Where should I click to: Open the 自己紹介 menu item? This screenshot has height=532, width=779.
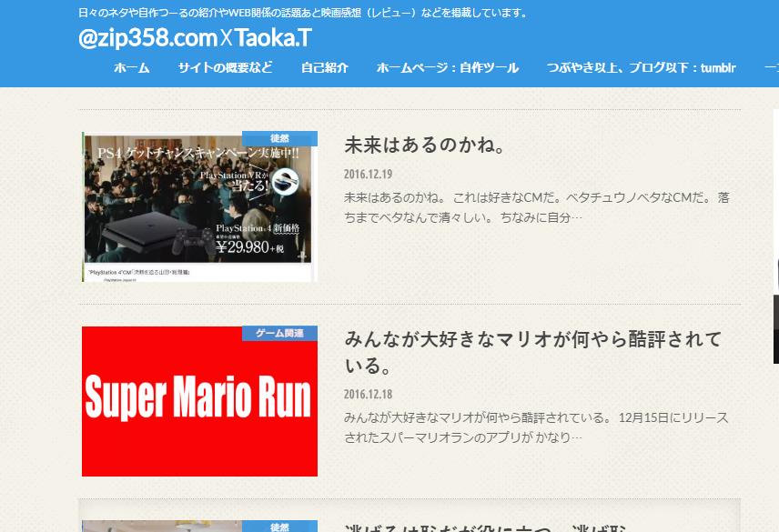click(324, 67)
